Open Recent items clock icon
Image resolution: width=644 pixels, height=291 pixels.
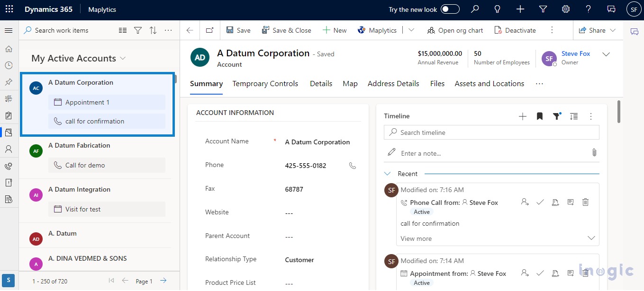[9, 65]
